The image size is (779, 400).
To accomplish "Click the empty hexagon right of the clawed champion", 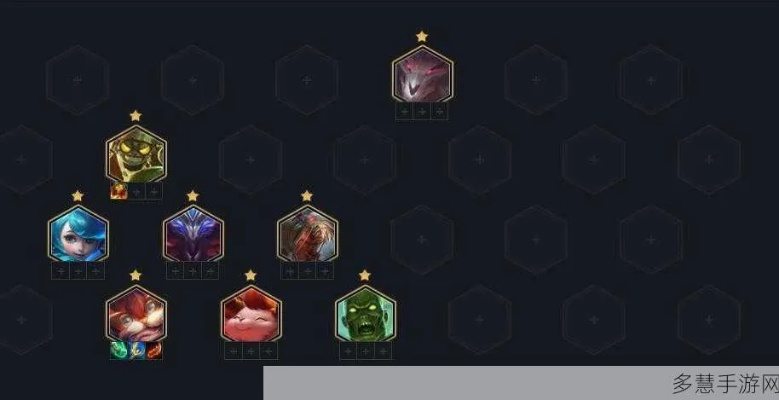I will coord(422,240).
